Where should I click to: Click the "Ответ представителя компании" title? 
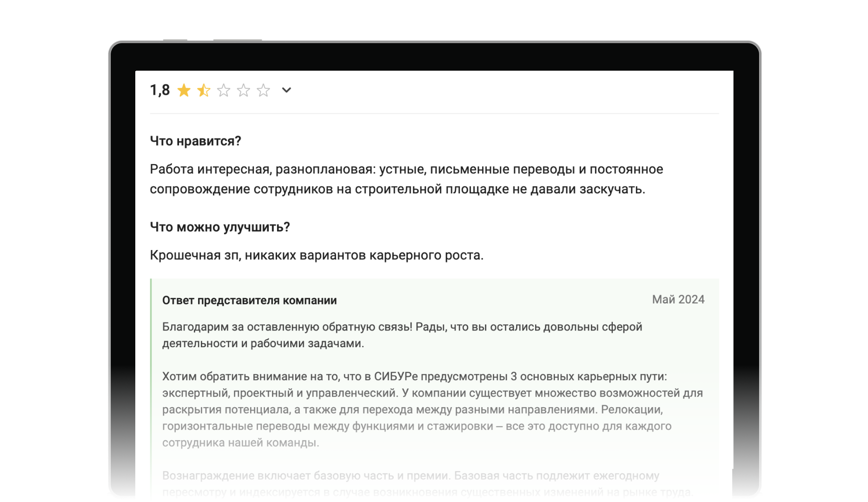(x=249, y=300)
